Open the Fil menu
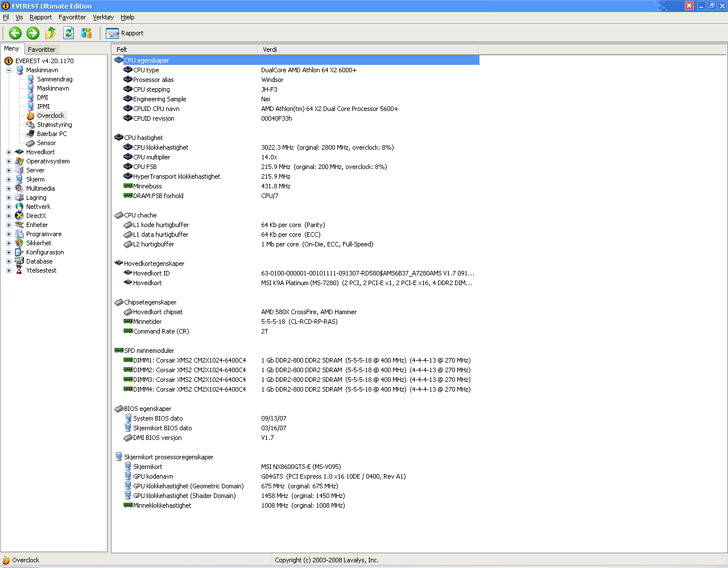The image size is (728, 568). coord(6,17)
